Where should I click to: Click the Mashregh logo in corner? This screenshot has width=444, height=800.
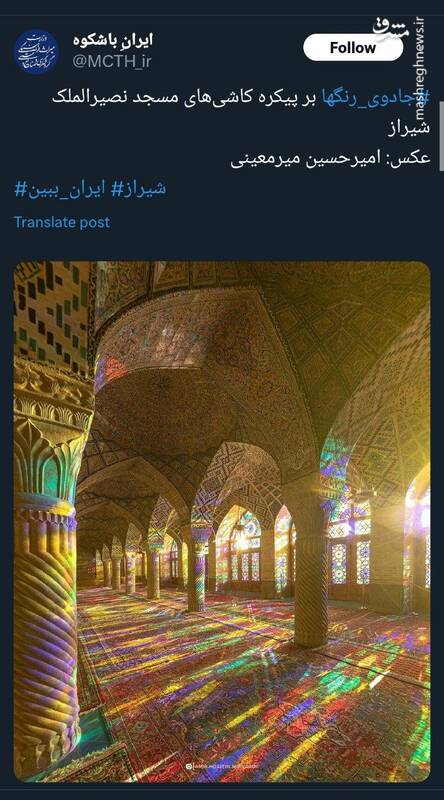[393, 28]
